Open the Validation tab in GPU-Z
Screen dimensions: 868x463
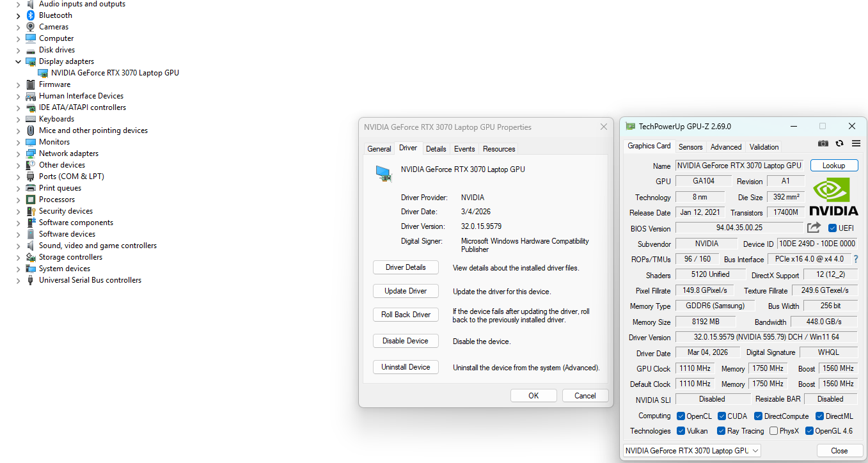click(764, 147)
